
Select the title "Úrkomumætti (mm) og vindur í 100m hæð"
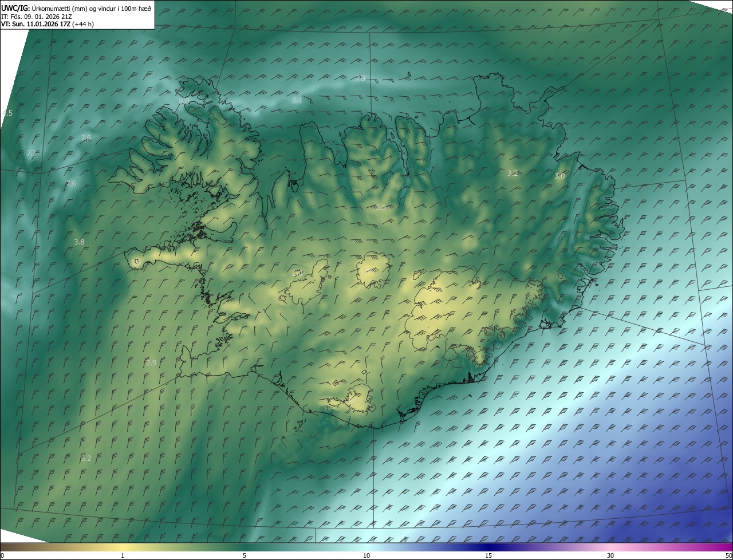[x=92, y=7]
